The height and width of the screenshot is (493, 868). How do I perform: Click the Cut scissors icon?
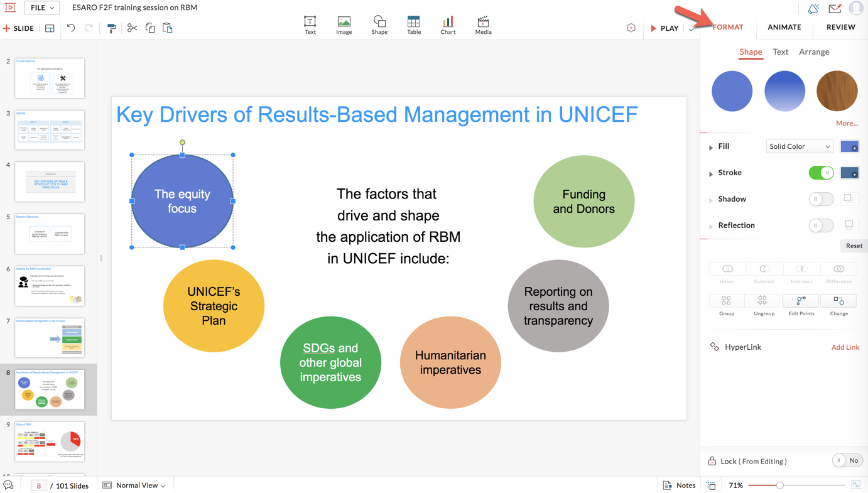[x=132, y=28]
